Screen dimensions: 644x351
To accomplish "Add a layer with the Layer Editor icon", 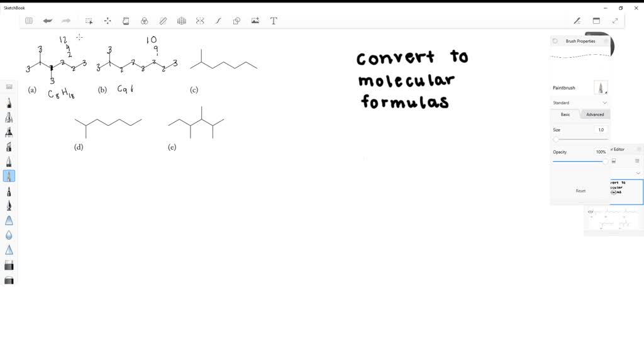I will click(614, 160).
